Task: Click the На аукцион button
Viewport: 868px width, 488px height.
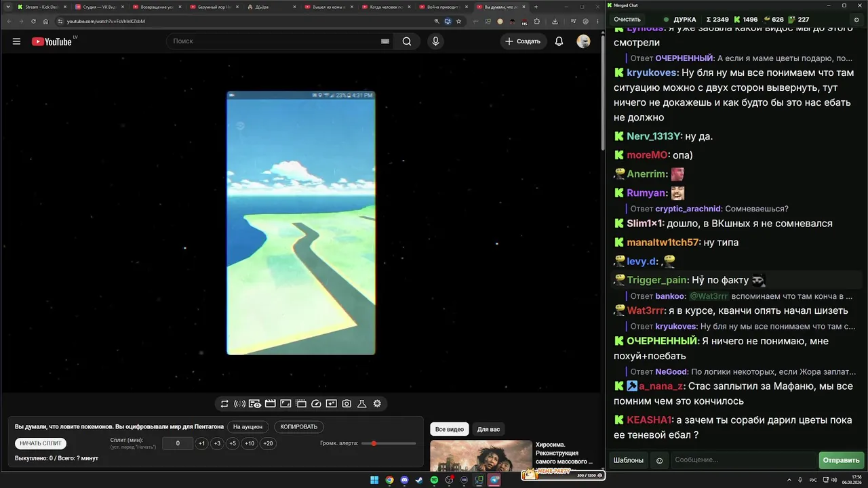Action: click(x=248, y=427)
